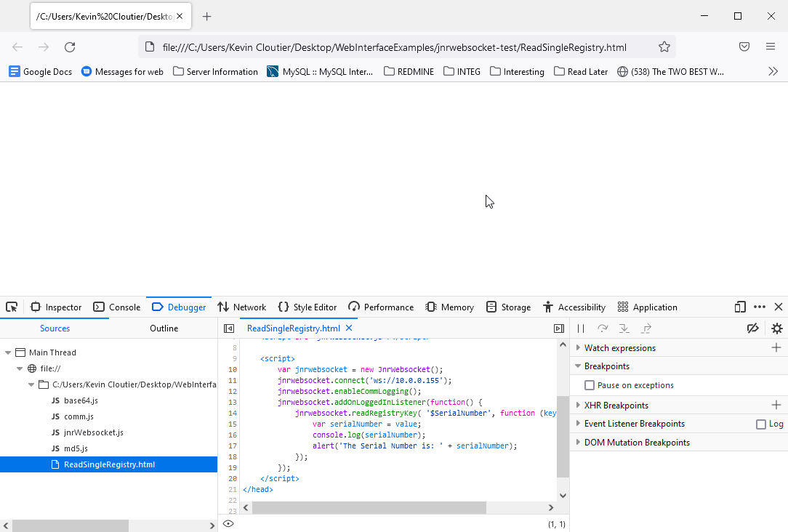
Task: Collapse the sources pane in debugger
Action: pos(229,329)
